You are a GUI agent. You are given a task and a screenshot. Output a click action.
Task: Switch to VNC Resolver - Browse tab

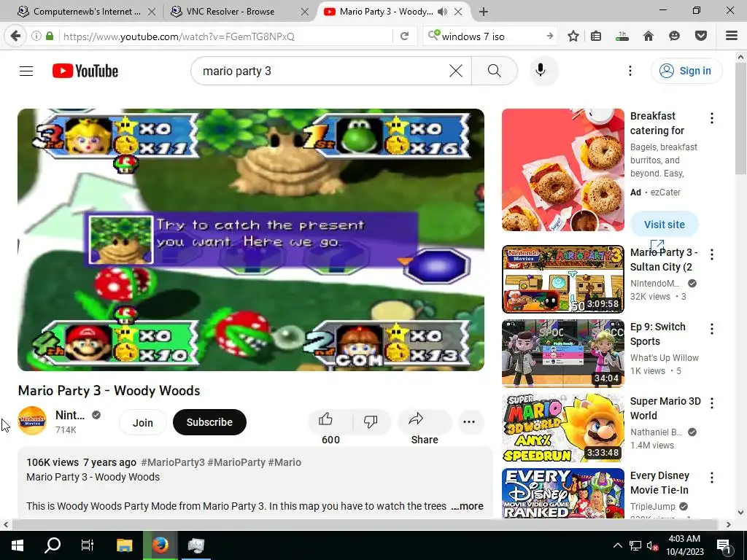click(x=230, y=12)
